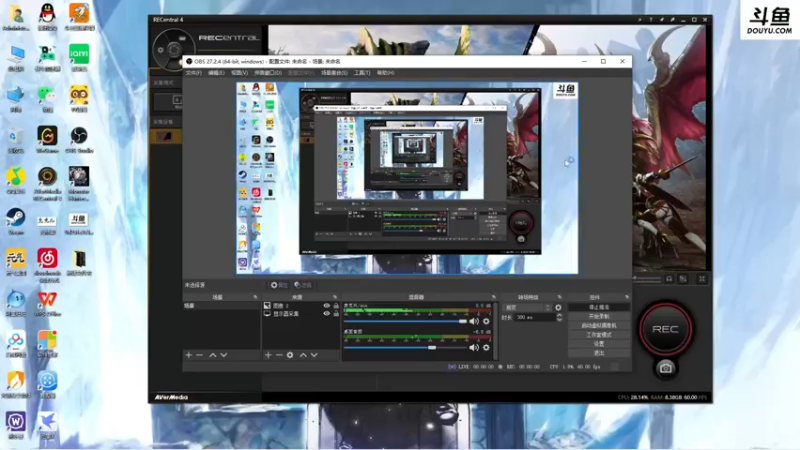Toggle the lock on the 显示器采集 source
This screenshot has height=450, width=800.
pos(336,314)
